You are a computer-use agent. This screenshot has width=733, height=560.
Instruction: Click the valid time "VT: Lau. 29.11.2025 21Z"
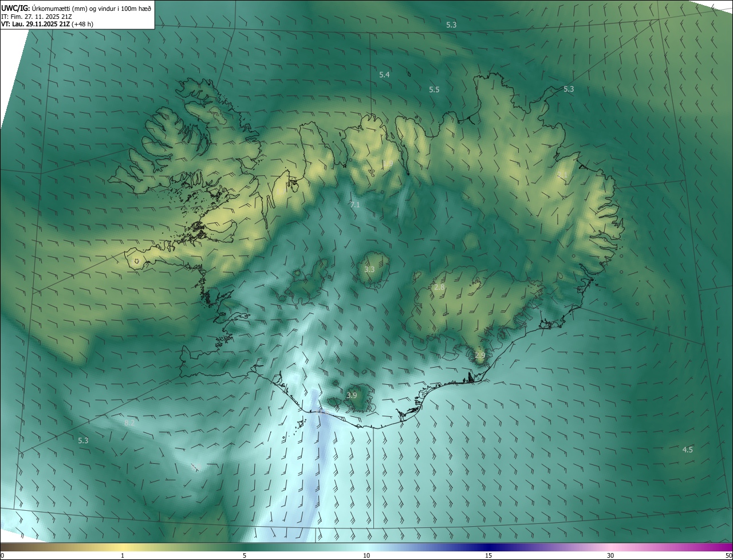point(36,24)
